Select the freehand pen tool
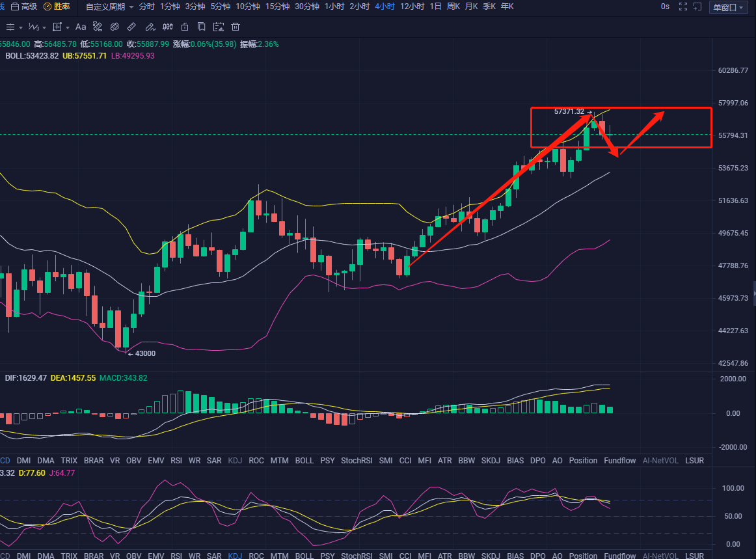 [150, 27]
